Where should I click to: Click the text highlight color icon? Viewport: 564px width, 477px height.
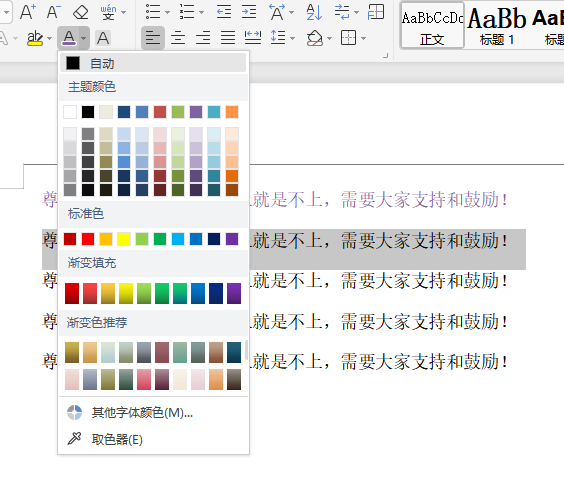(35, 38)
